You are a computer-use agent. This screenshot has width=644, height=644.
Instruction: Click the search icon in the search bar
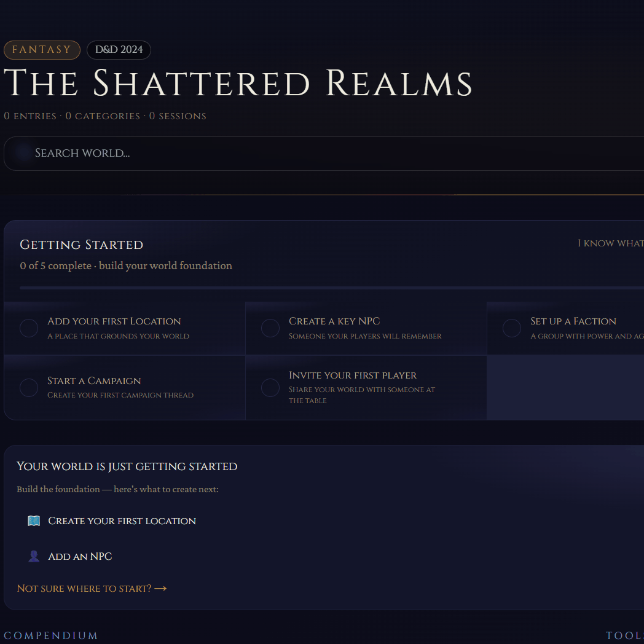coord(21,152)
